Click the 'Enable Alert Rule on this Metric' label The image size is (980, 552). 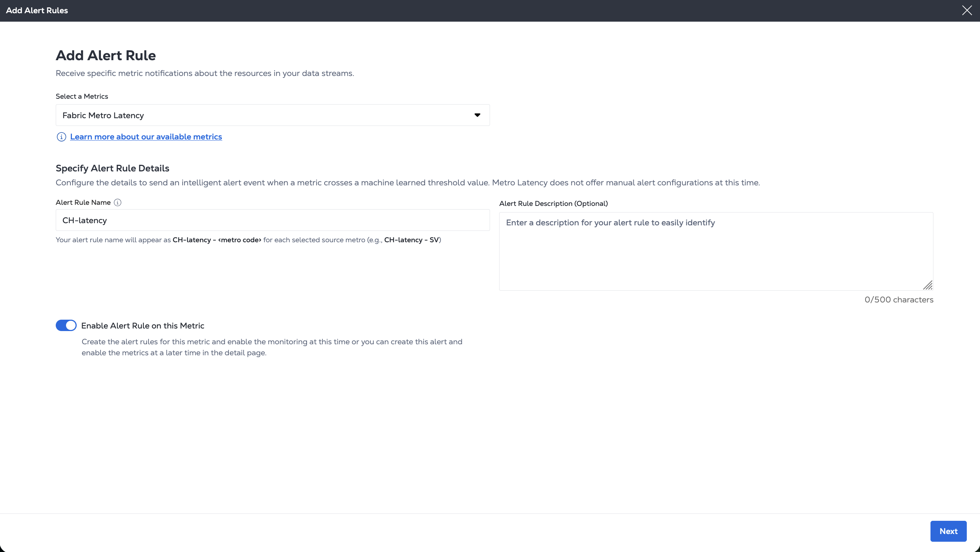click(143, 326)
